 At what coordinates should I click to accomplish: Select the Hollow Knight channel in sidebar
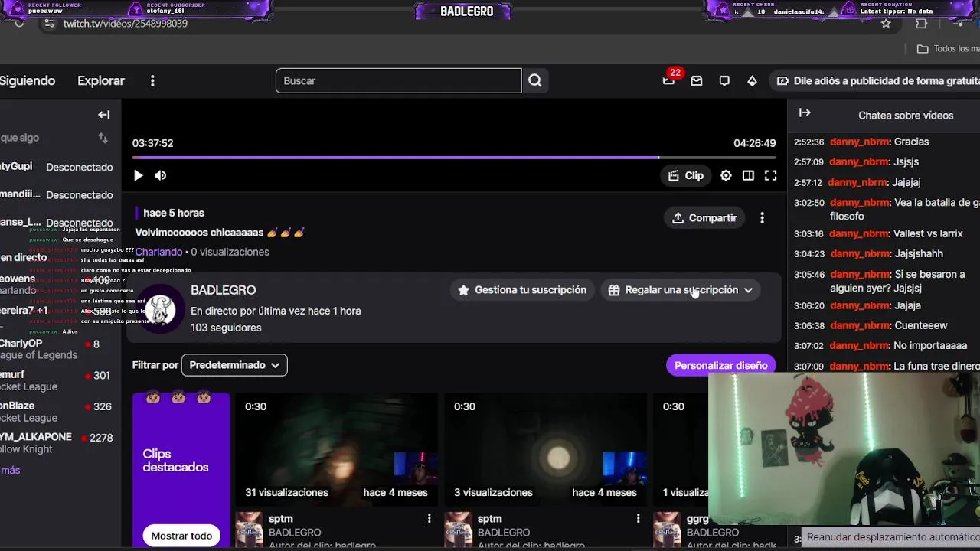(x=59, y=443)
